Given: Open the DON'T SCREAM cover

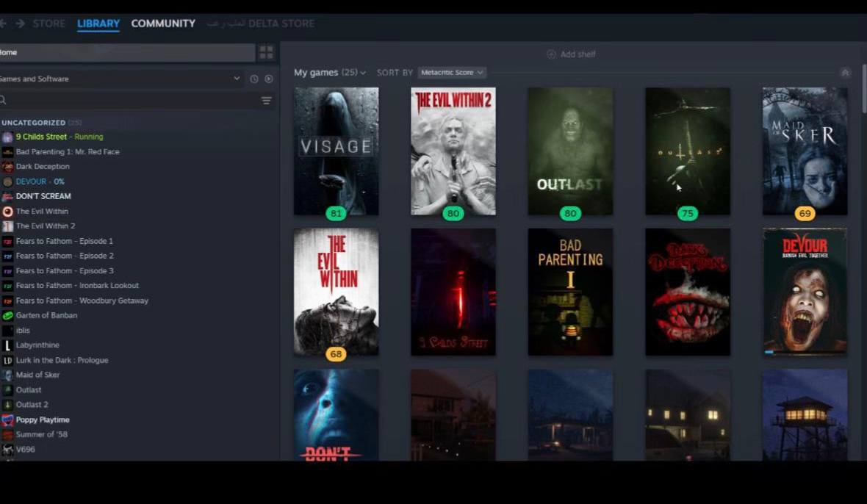Looking at the screenshot, I should coord(337,415).
